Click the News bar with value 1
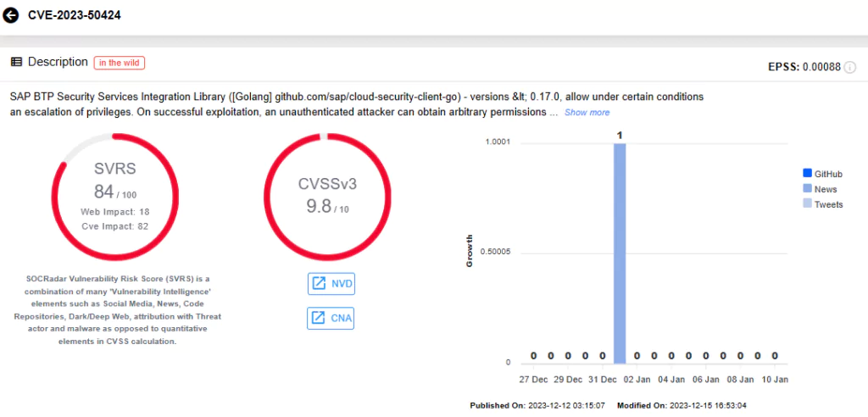 tap(620, 253)
